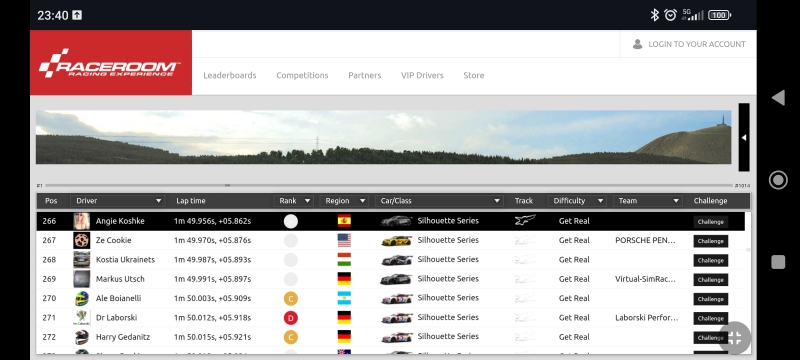Click Angie Koshke's white rank circle

click(x=291, y=221)
